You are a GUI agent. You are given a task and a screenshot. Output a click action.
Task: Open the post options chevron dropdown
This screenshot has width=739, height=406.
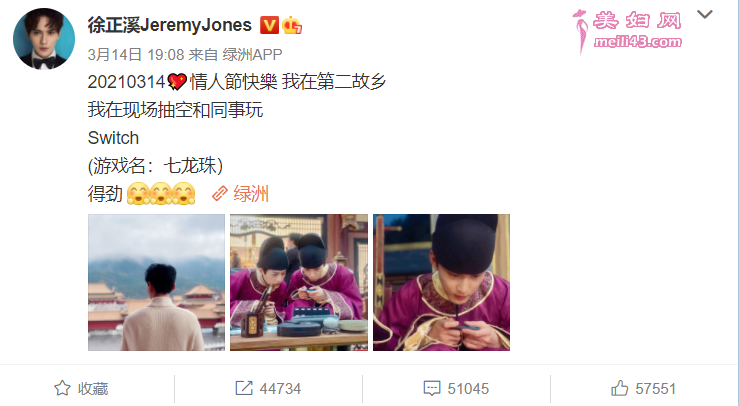point(705,15)
